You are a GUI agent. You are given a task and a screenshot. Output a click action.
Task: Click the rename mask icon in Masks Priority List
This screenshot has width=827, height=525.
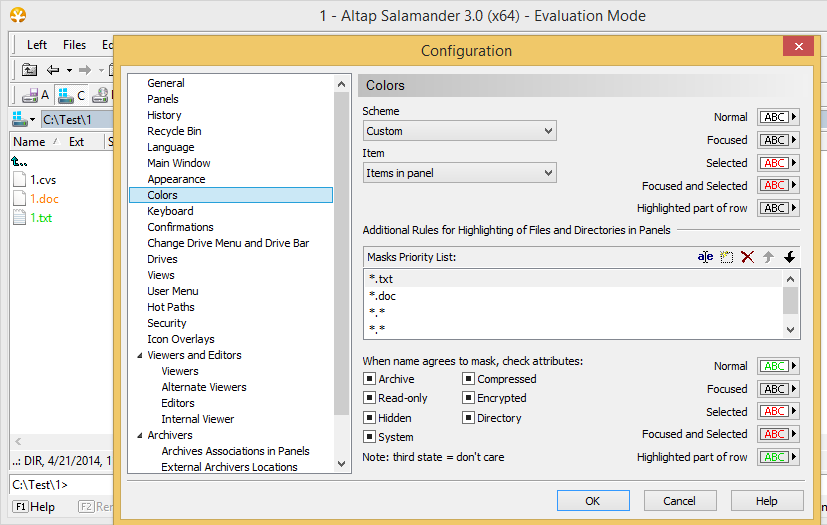(x=705, y=257)
